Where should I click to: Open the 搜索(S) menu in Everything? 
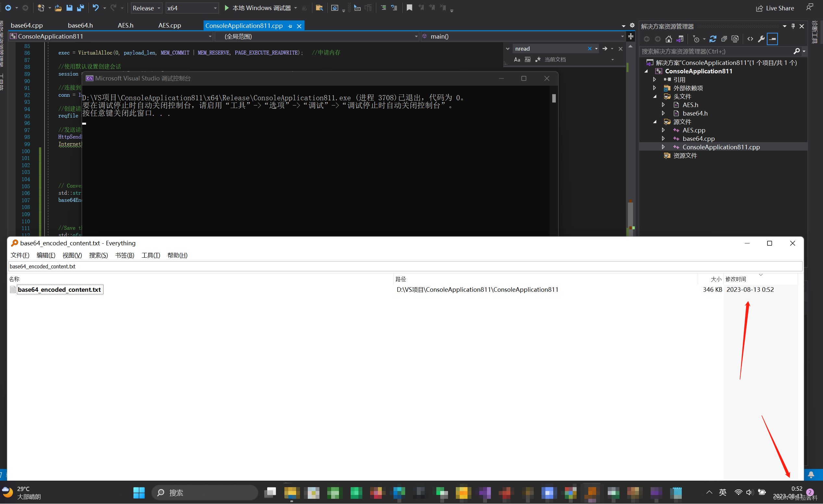pyautogui.click(x=99, y=255)
